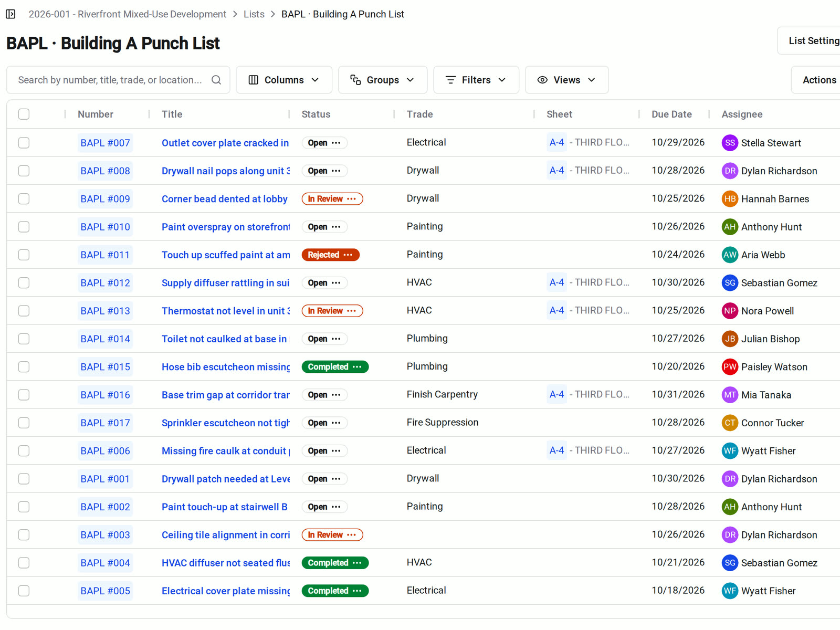Open the Completed status pill for BAPL #004

(335, 563)
